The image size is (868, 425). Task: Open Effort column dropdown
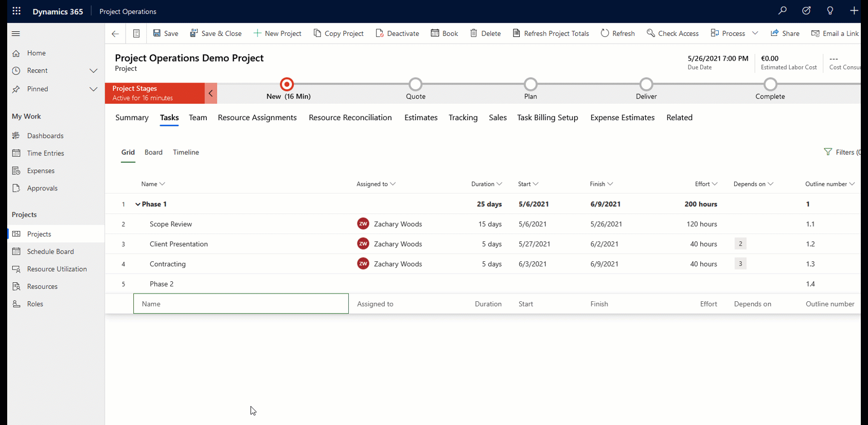pos(715,184)
